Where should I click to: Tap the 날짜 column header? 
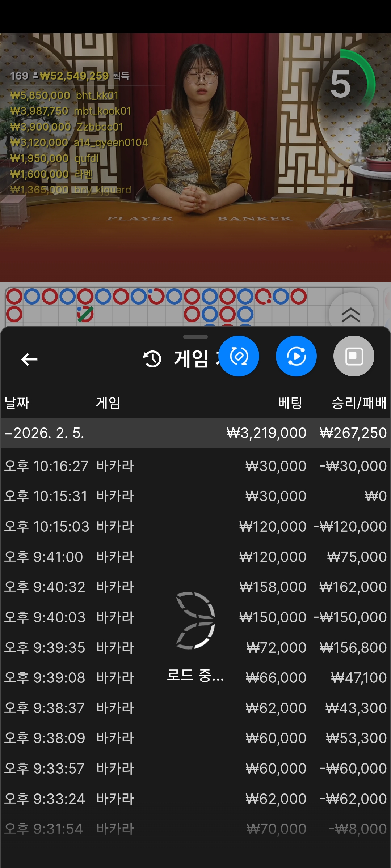point(17,403)
